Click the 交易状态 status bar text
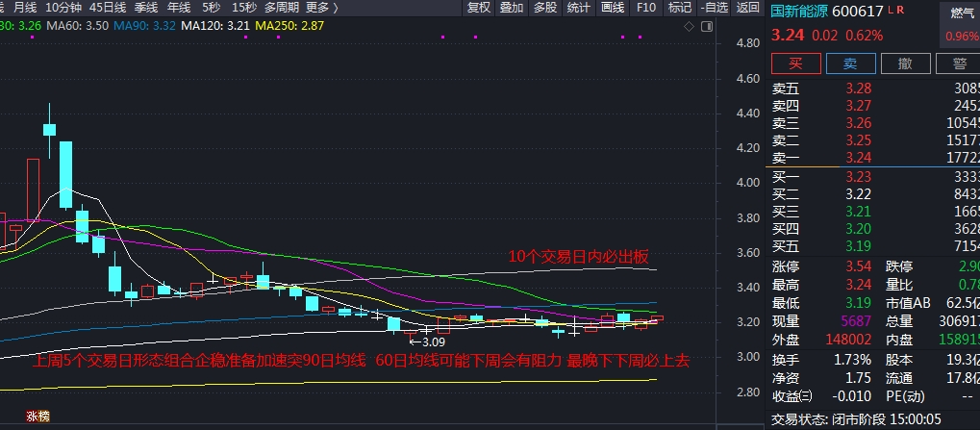Image resolution: width=980 pixels, height=430 pixels. tap(856, 419)
